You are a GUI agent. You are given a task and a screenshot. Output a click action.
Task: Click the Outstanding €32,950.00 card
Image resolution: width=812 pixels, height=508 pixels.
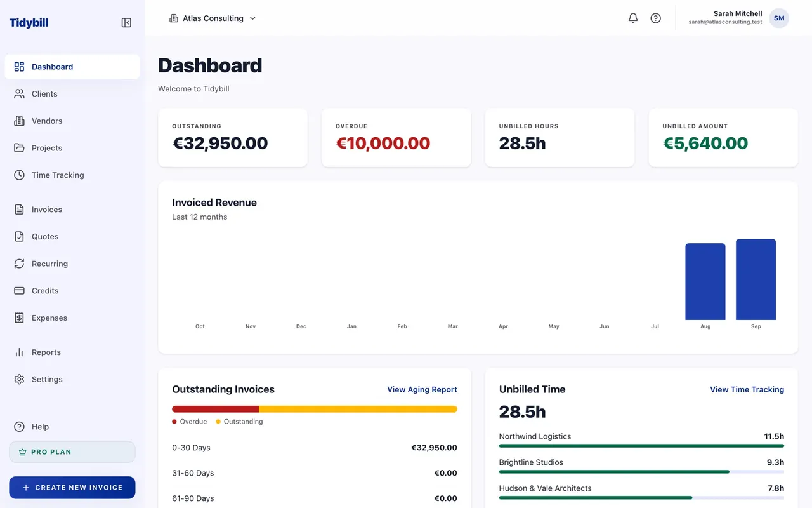click(233, 138)
